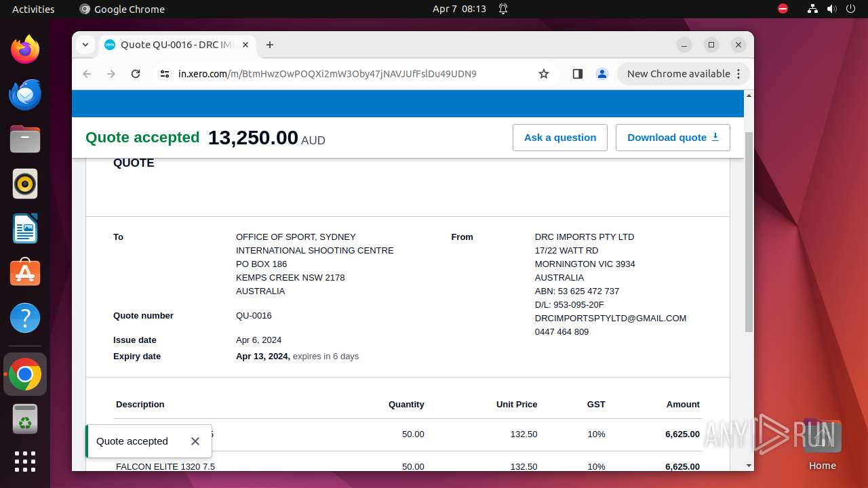Reload the page in Chrome
This screenshot has width=868, height=488.
pos(136,74)
